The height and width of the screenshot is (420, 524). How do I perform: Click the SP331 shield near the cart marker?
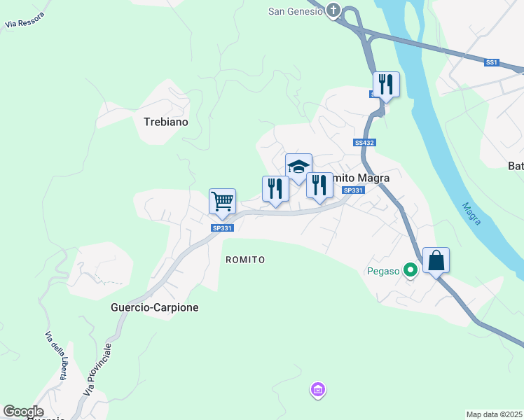tap(222, 228)
